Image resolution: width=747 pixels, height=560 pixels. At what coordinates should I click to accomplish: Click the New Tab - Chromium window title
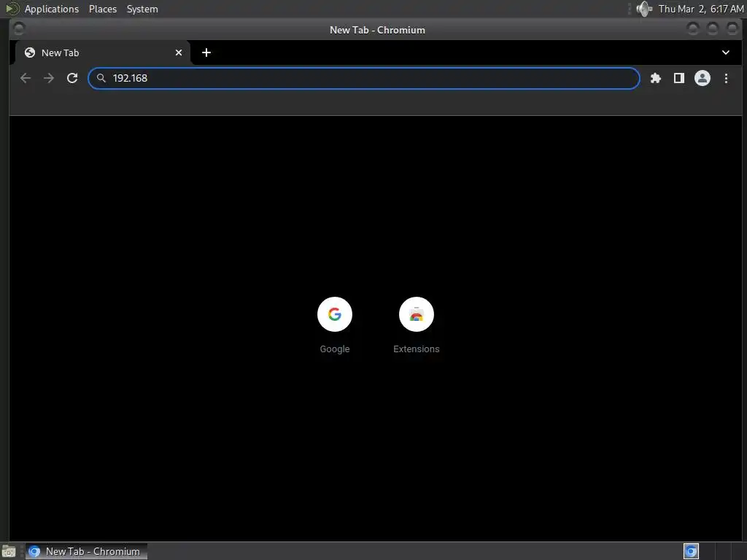377,30
